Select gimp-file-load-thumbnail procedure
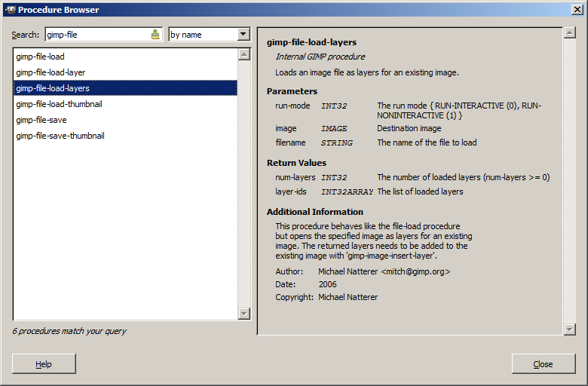The image size is (588, 386). 125,104
